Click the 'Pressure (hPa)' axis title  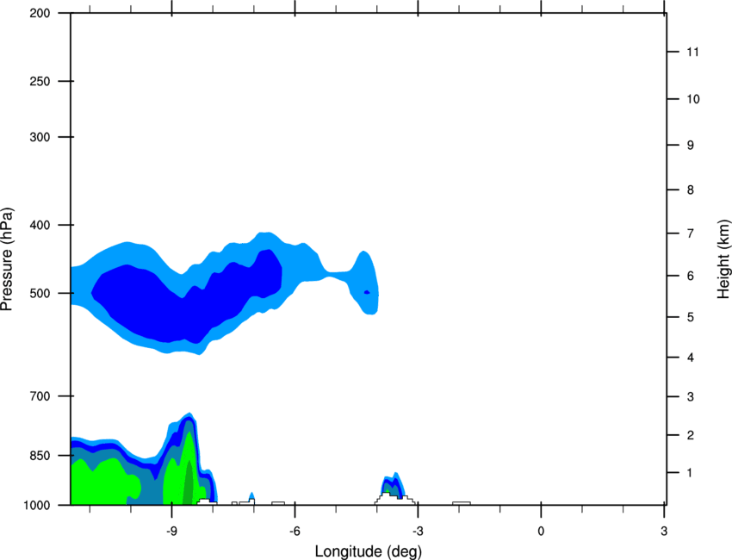coord(7,259)
